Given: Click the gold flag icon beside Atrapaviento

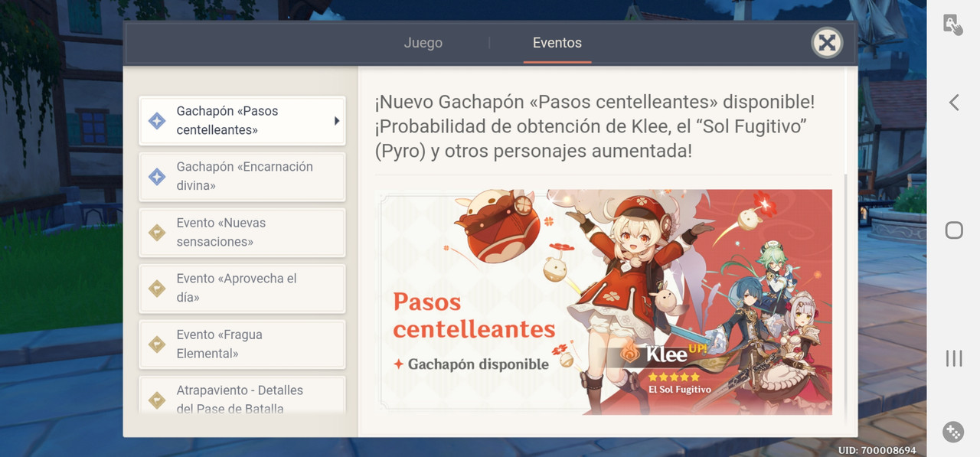Looking at the screenshot, I should click(157, 400).
